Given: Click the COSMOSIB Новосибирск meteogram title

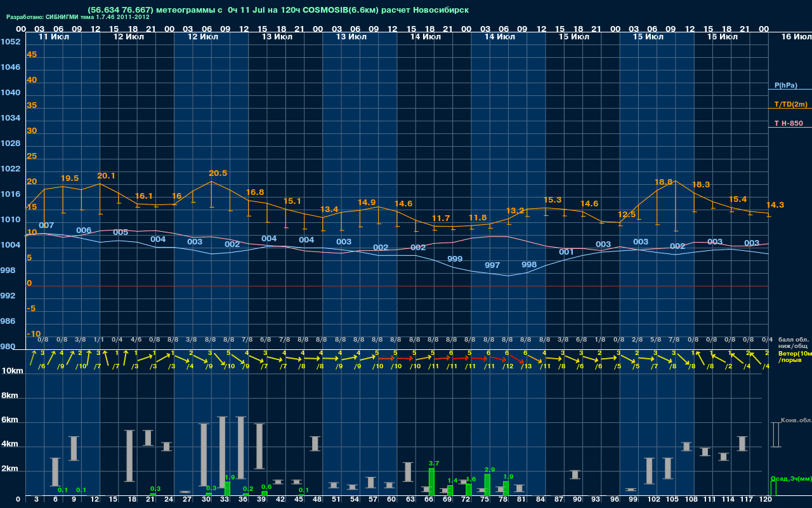Looking at the screenshot, I should click(x=278, y=10).
